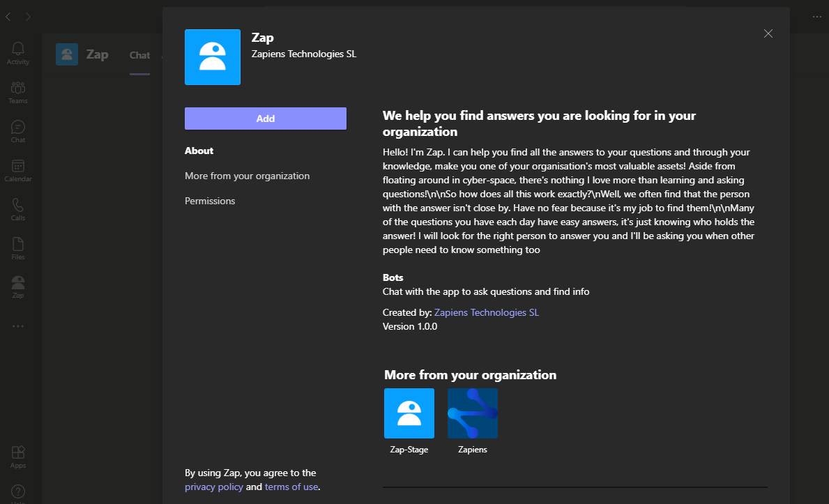The width and height of the screenshot is (829, 504).
Task: Open the Zapiens Technologies SL creator link
Action: (x=487, y=312)
